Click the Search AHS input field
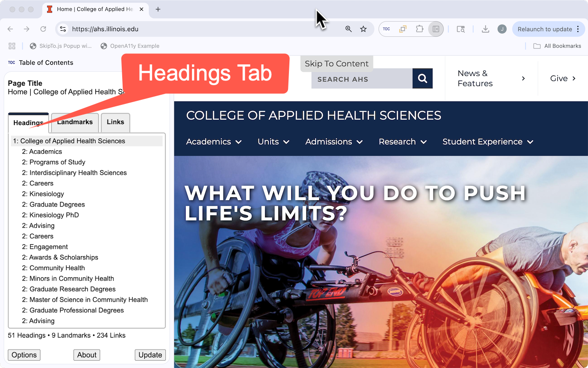The width and height of the screenshot is (588, 368). coord(362,79)
